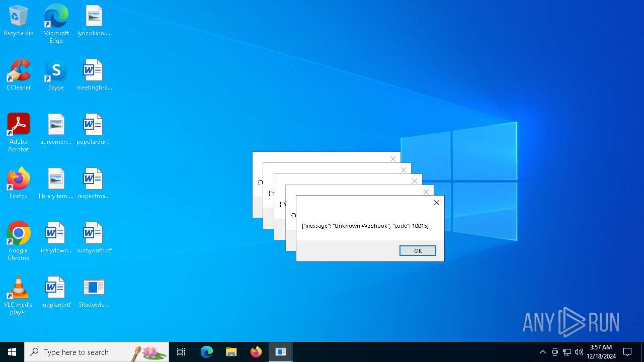Open Edge from the taskbar
The image size is (644, 362).
207,352
